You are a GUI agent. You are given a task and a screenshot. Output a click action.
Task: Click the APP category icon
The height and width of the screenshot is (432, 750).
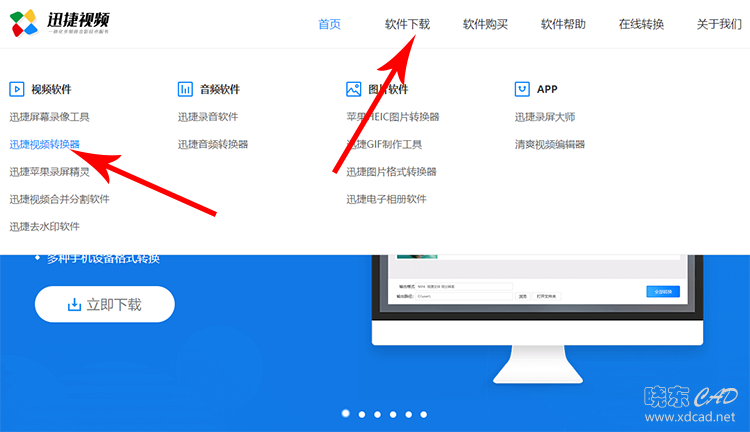522,89
